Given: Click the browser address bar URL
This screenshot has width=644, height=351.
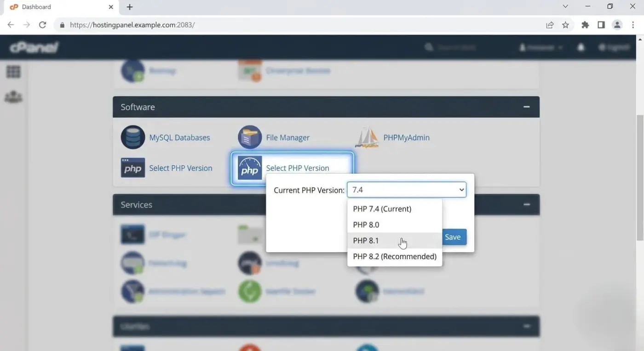Looking at the screenshot, I should (132, 25).
